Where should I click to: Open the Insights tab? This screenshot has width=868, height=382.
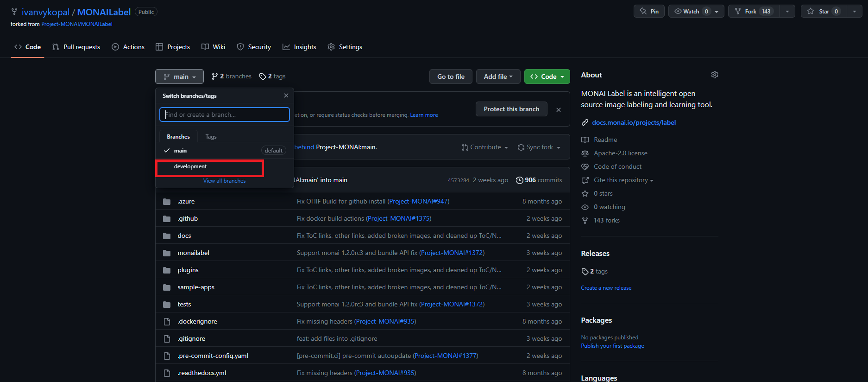(x=299, y=47)
